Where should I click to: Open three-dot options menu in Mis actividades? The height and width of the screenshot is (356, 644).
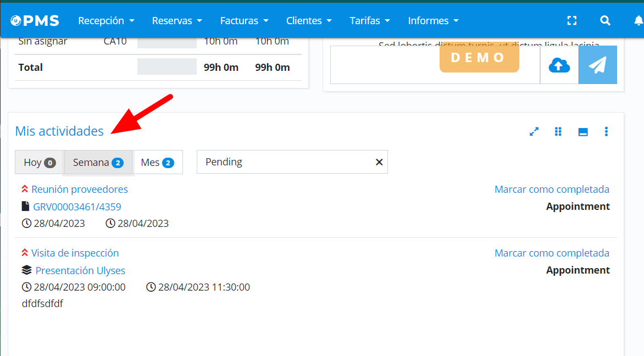(x=606, y=132)
